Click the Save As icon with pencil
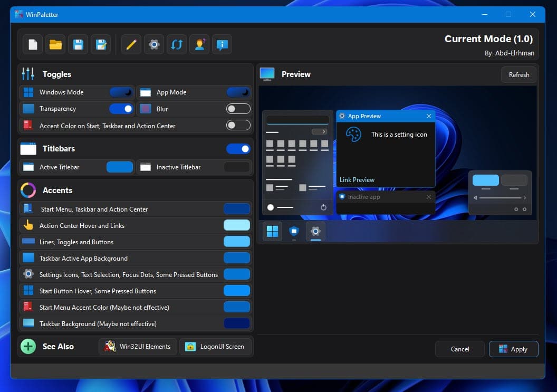 [101, 45]
